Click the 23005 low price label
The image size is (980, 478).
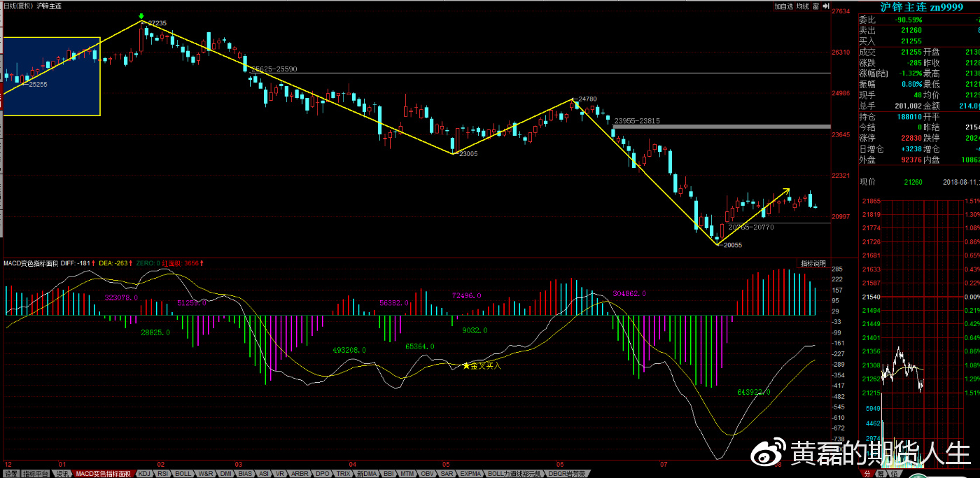[467, 153]
